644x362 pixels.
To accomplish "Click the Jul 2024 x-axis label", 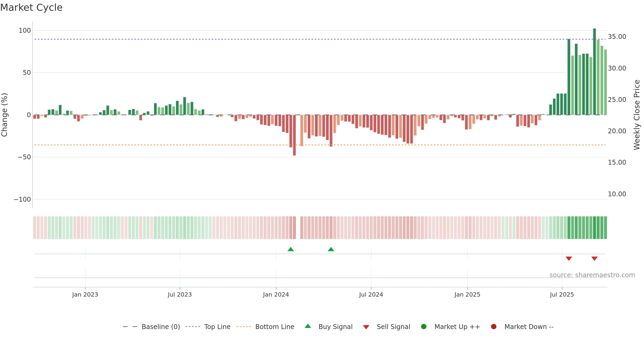I will 371,294.
